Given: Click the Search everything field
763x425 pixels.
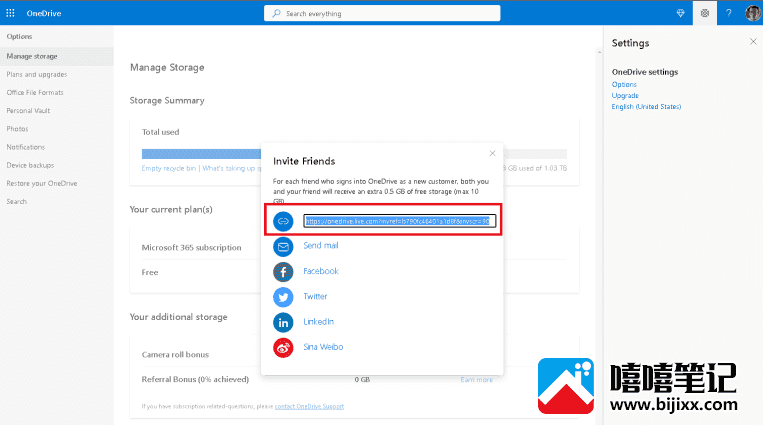Looking at the screenshot, I should point(382,13).
